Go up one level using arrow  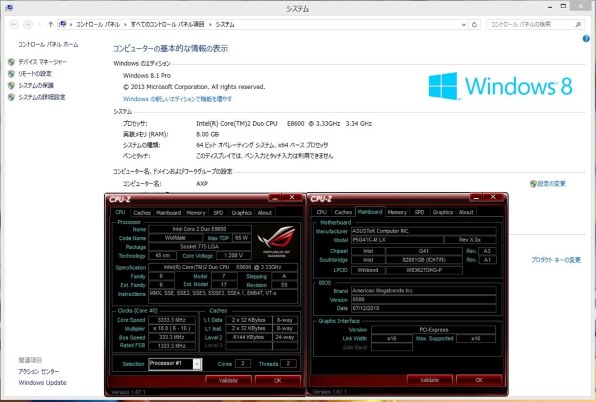pyautogui.click(x=50, y=24)
